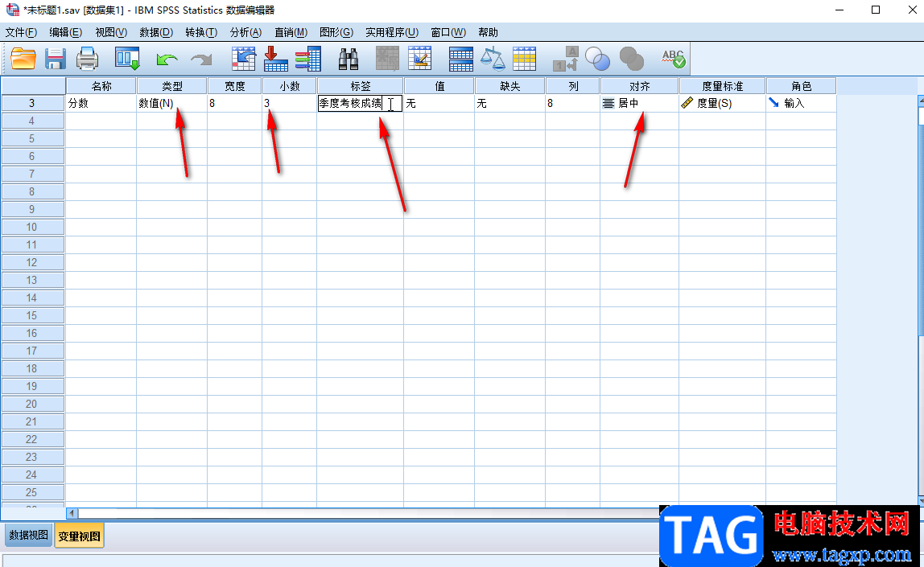This screenshot has width=924, height=567.
Task: Open the 编辑(E) menu
Action: (65, 32)
